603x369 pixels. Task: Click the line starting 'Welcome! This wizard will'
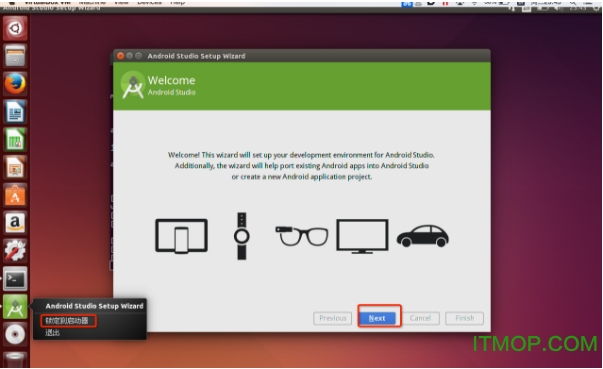coord(301,155)
